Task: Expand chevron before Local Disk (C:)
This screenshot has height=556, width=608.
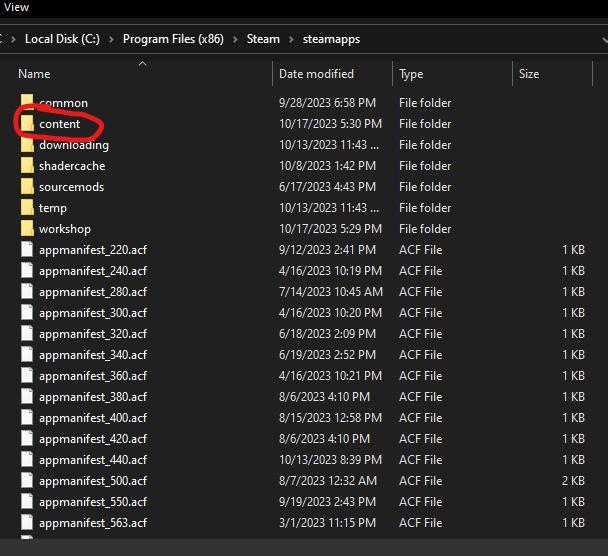Action: tap(14, 40)
